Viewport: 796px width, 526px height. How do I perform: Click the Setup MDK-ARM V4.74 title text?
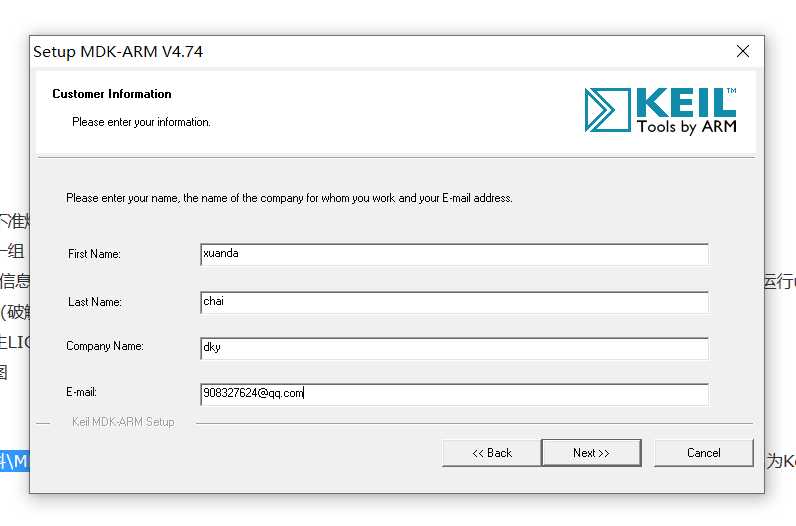point(118,51)
